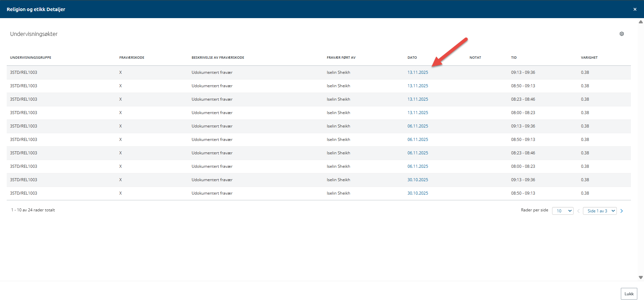644x306 pixels.
Task: Click the DATO column header
Action: click(412, 58)
